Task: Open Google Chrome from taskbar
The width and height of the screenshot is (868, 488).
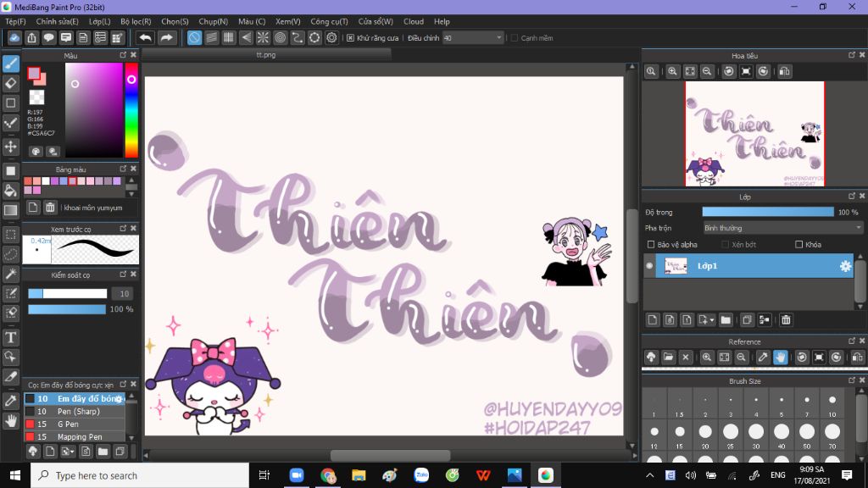Action: pyautogui.click(x=328, y=475)
